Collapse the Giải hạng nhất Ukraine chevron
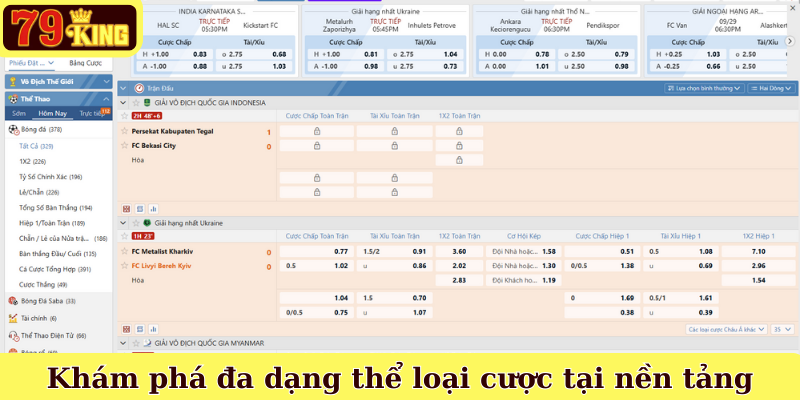This screenshot has height=400, width=800. click(123, 223)
